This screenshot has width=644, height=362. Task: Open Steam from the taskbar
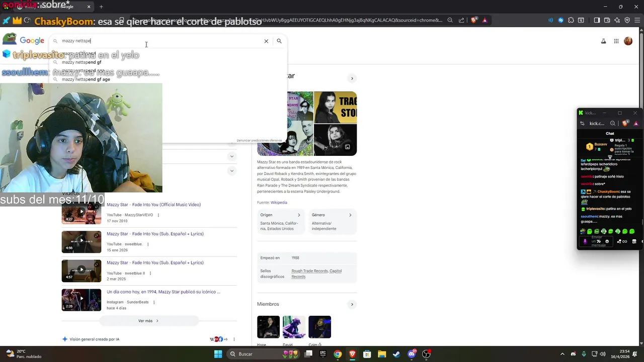pyautogui.click(x=396, y=354)
